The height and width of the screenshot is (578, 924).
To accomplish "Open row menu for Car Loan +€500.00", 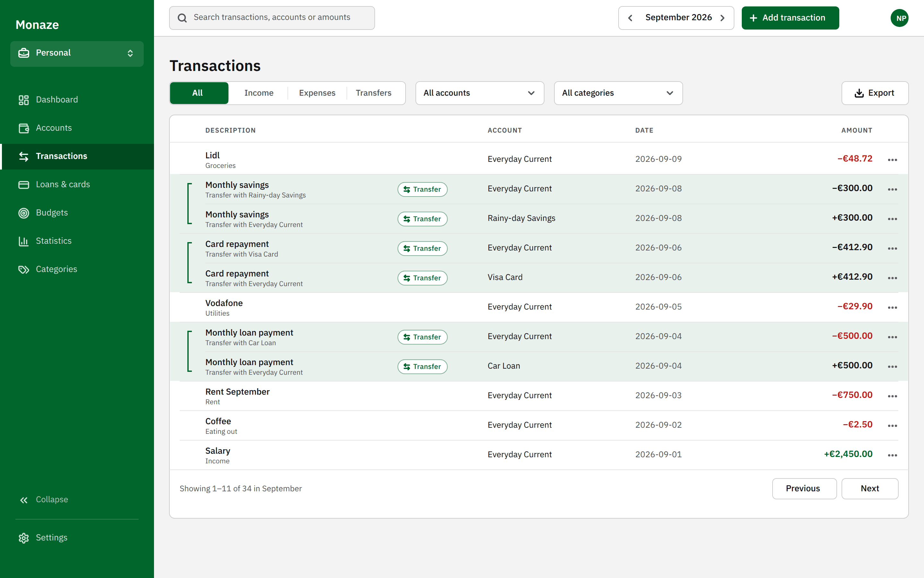I will click(x=892, y=367).
